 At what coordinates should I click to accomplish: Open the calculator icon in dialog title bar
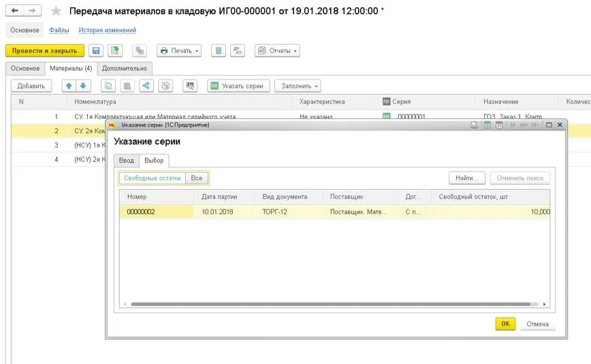tap(488, 125)
